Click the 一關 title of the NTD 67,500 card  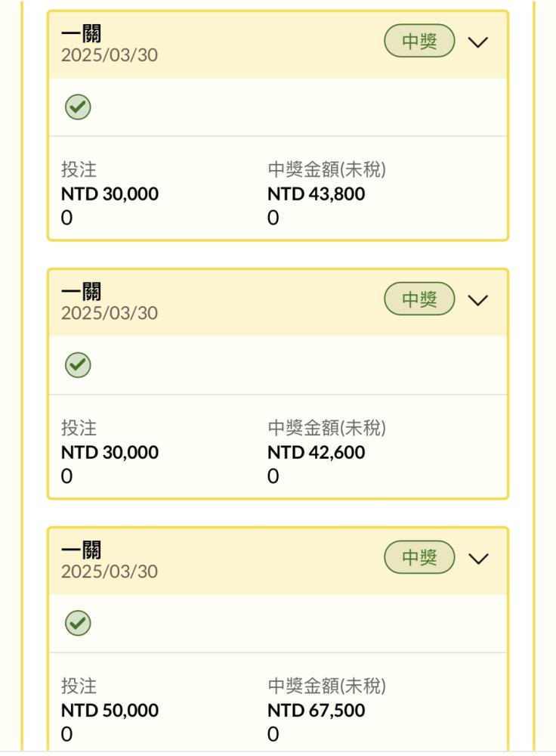pyautogui.click(x=82, y=550)
